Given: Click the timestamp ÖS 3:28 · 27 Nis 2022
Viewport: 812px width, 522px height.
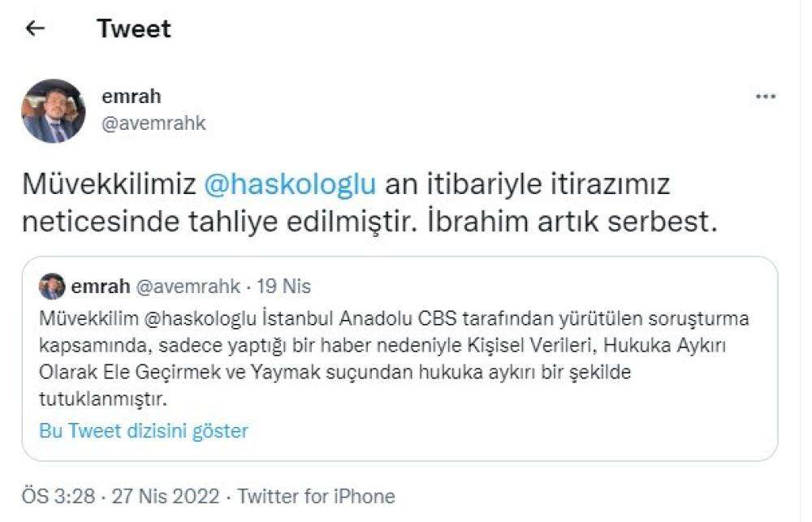Looking at the screenshot, I should pos(121,496).
